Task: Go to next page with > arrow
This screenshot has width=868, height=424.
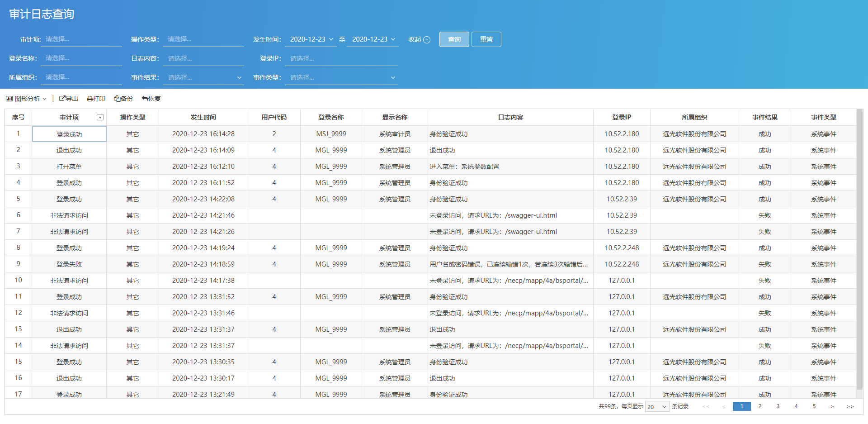Action: click(x=832, y=406)
